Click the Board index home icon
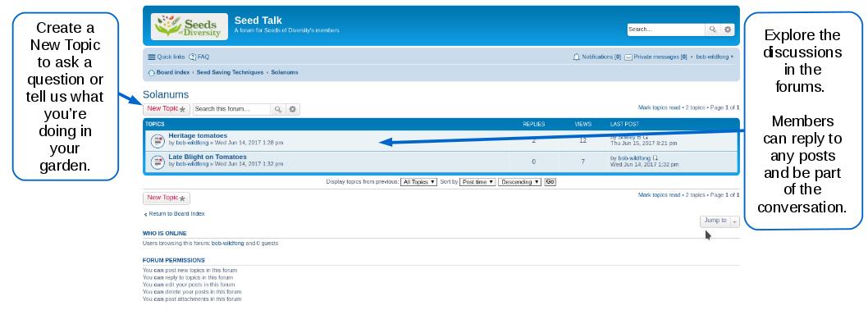 pos(151,72)
